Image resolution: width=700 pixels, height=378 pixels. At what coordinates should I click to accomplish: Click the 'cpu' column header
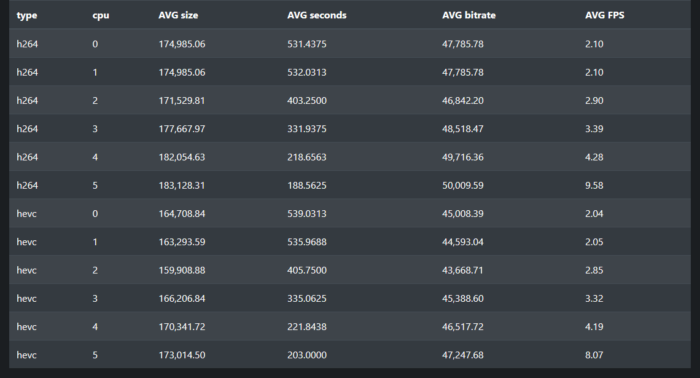point(100,16)
